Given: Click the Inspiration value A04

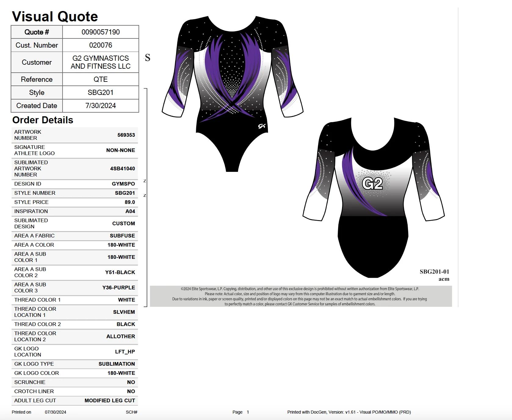Looking at the screenshot, I should point(130,211).
